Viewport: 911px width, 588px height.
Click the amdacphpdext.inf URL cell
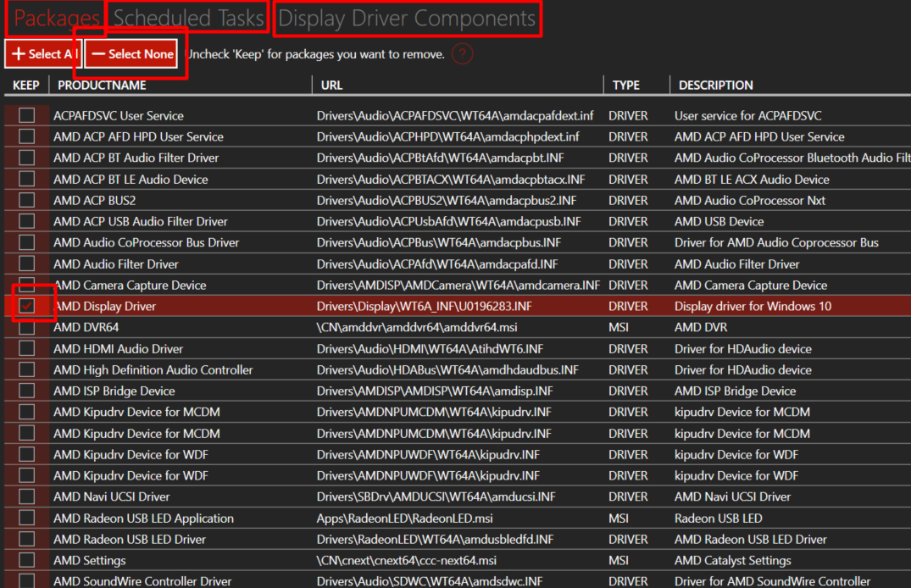pyautogui.click(x=448, y=136)
